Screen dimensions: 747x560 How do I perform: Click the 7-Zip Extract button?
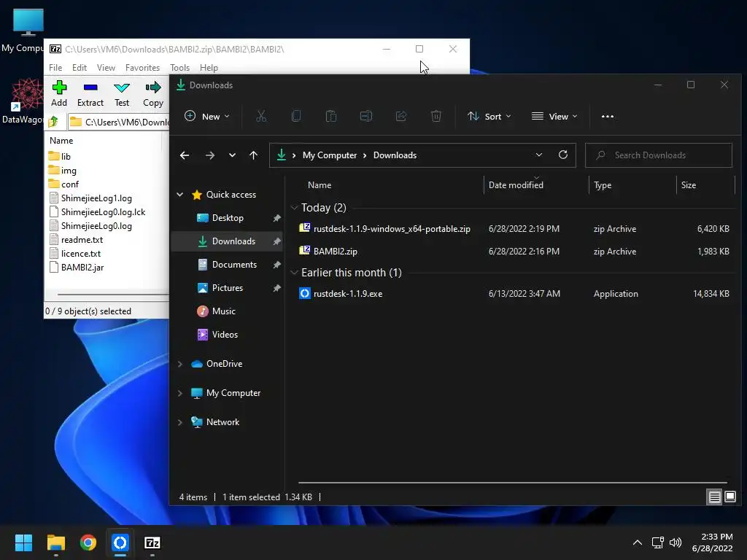click(90, 94)
